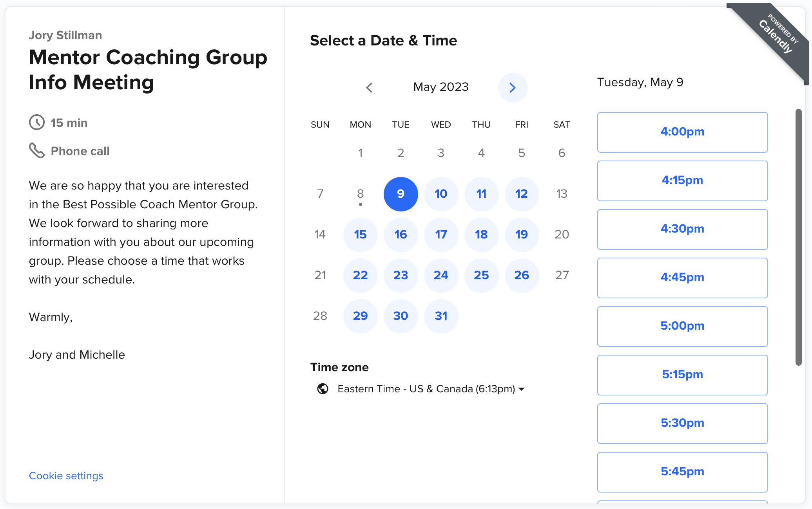
Task: Select May 10 on the calendar
Action: (441, 194)
